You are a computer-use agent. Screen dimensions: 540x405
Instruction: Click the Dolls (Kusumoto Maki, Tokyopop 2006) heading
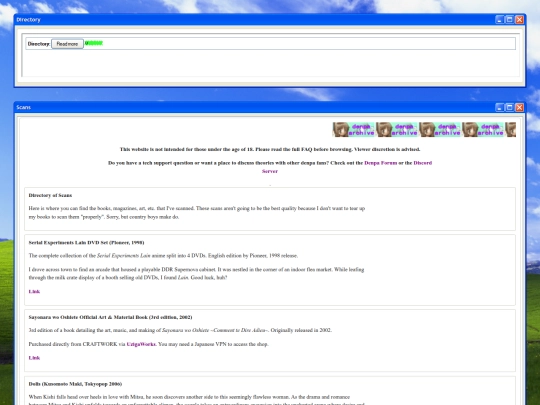pyautogui.click(x=75, y=384)
